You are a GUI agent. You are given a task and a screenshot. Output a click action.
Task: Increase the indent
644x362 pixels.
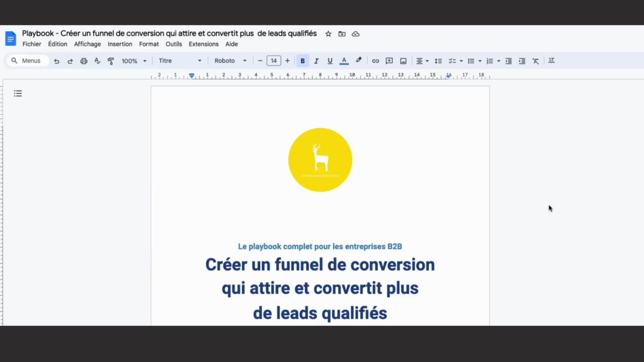pos(522,61)
